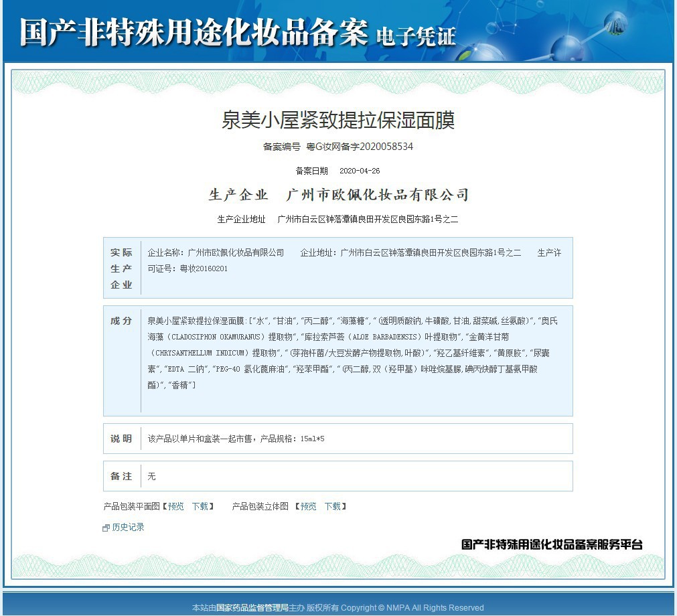This screenshot has width=677, height=616.
Task: Download the 产品包装平面图 flat package image
Action: [x=200, y=506]
